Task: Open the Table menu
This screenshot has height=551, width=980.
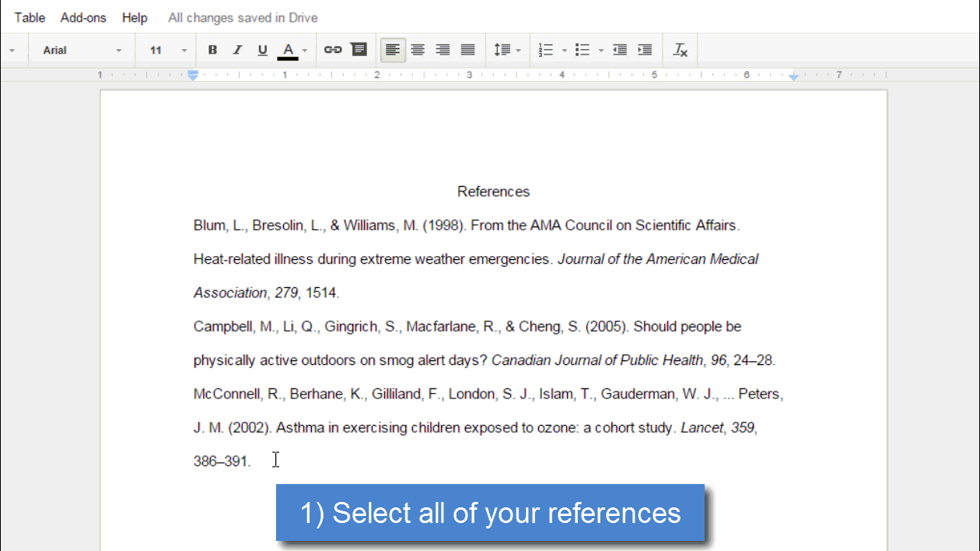Action: (30, 17)
